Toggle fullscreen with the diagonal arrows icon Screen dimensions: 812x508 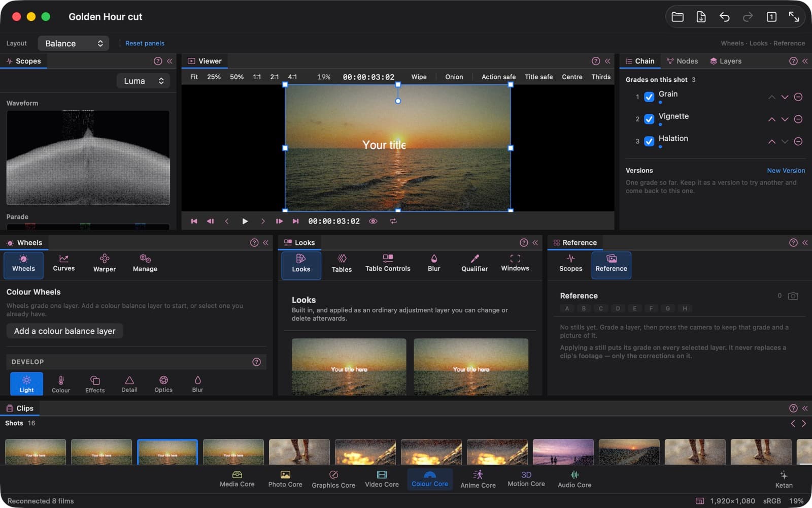tap(794, 17)
